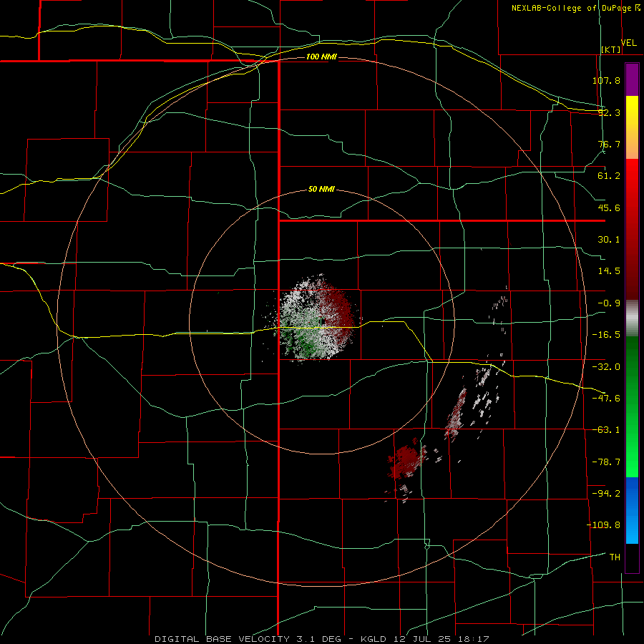
Task: Click the 50 NMI range ring label
Action: point(321,189)
